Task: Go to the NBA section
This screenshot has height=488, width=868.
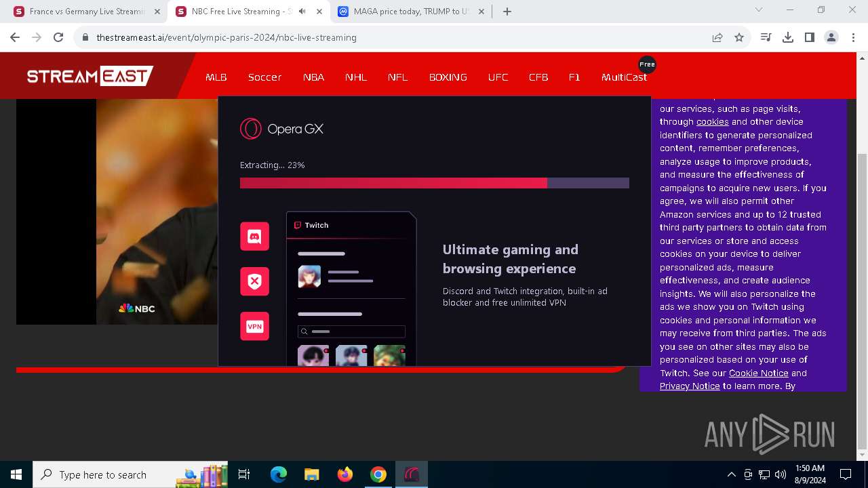Action: coord(313,77)
